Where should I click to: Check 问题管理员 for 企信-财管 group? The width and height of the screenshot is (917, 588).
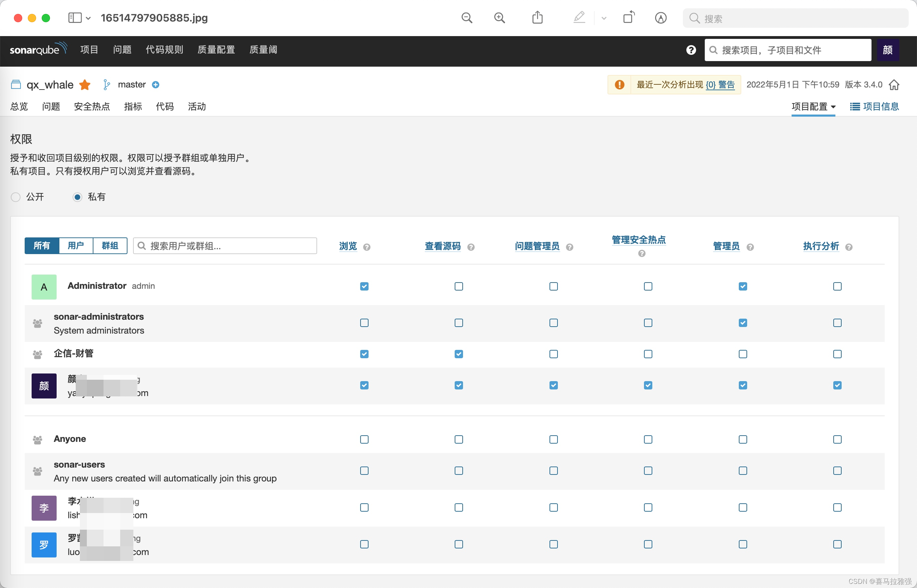[x=553, y=354]
